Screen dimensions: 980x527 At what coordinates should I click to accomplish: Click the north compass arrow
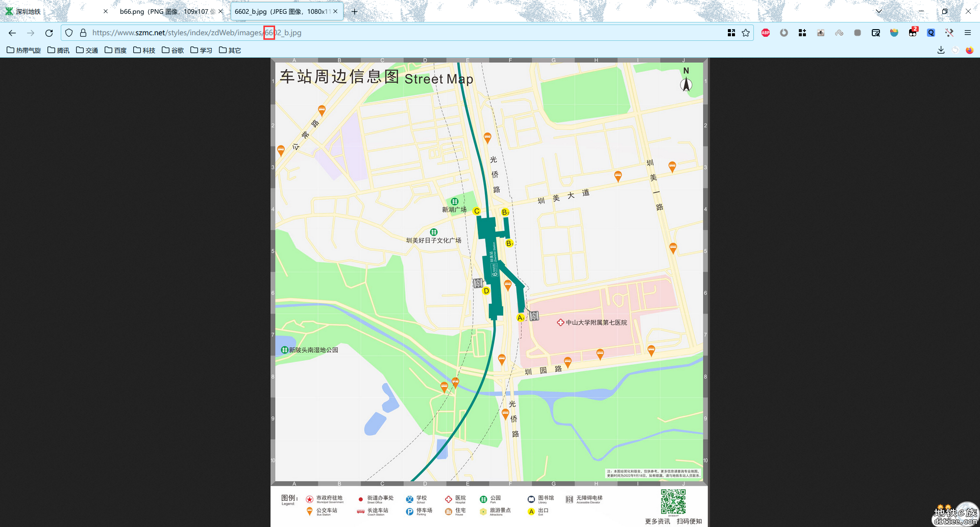[x=686, y=84]
